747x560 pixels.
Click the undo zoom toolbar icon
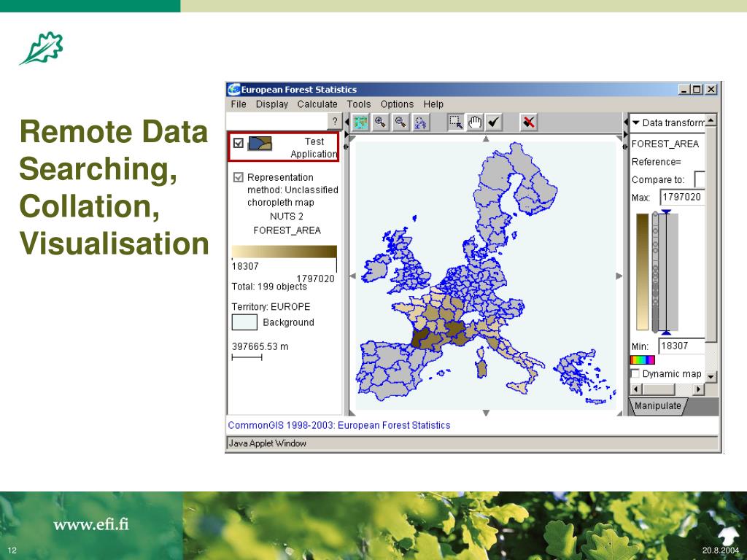420,122
